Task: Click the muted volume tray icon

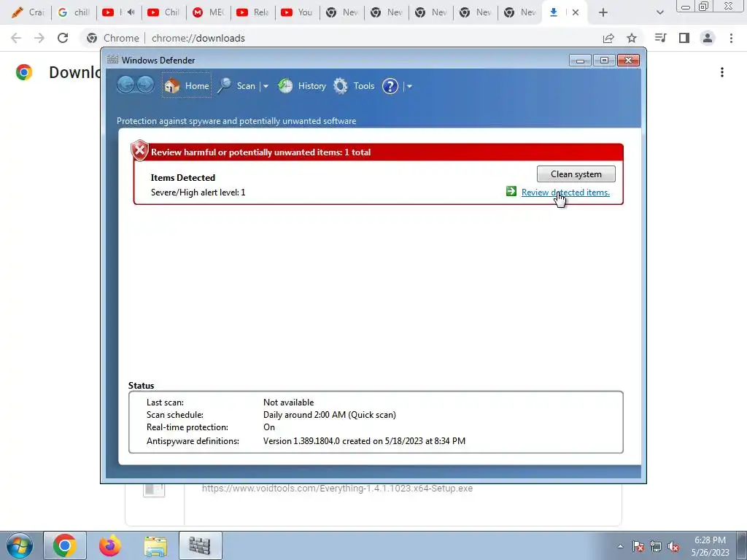Action: [x=673, y=546]
